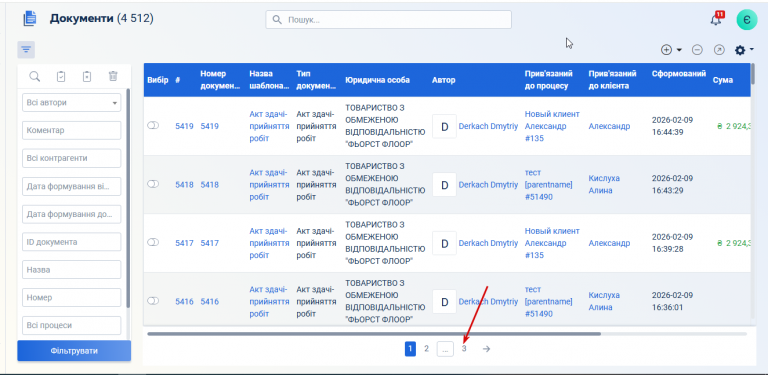768x375 pixels.
Task: Focus the 'ID документа' field
Action: [x=72, y=242]
